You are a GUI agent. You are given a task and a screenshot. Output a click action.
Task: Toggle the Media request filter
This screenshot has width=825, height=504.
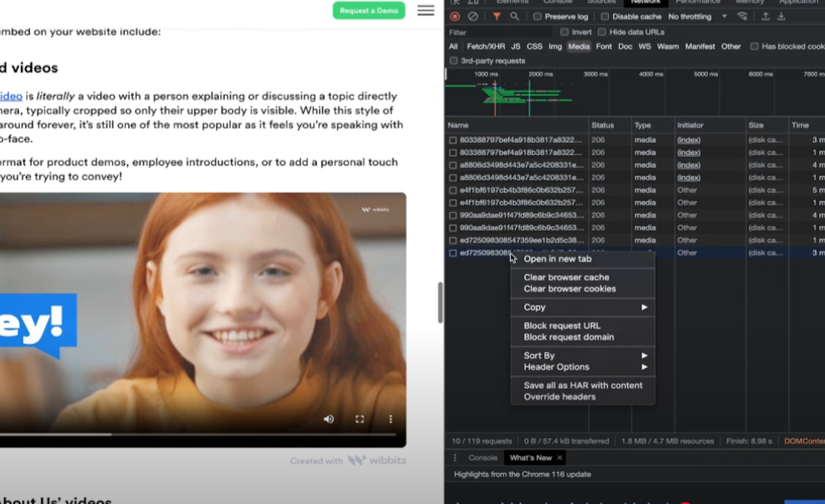[579, 46]
